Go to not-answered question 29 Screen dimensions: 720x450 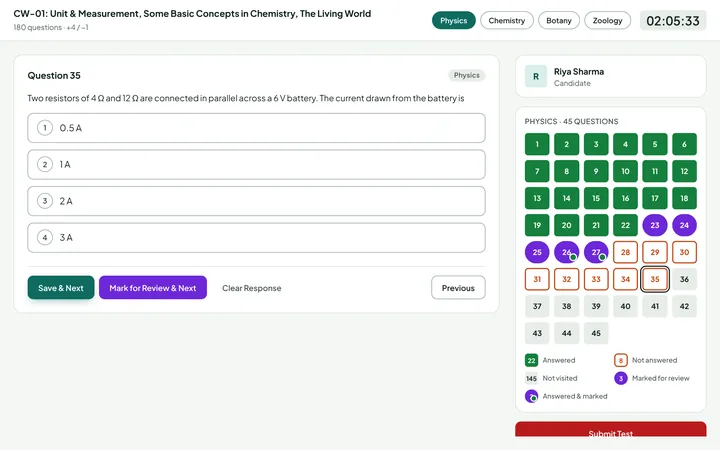pyautogui.click(x=655, y=252)
